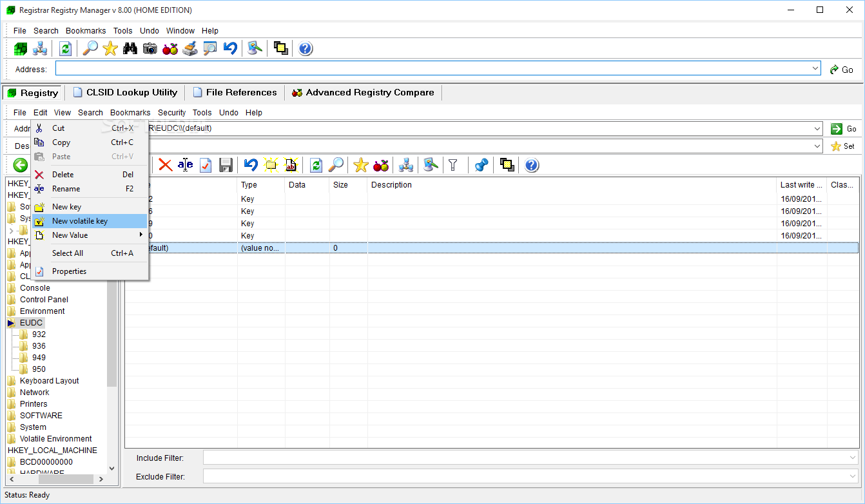Click the undo arrow in Registry tab toolbar

click(251, 165)
